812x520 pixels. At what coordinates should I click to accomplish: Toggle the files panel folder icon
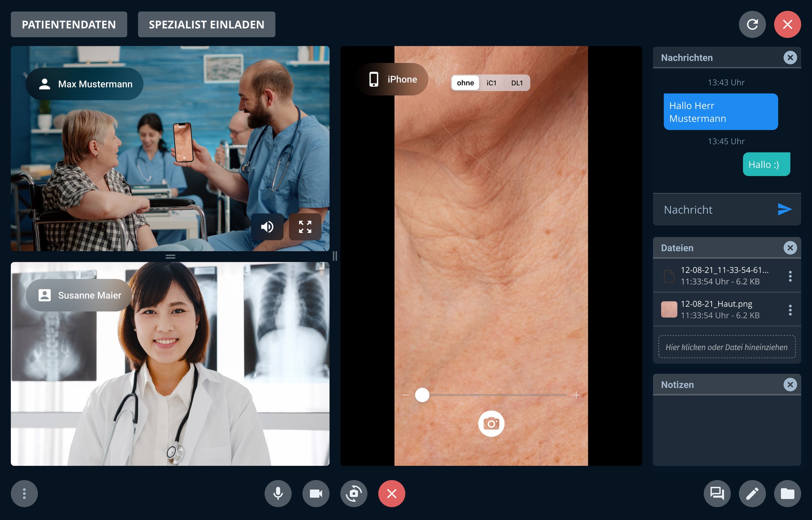tap(787, 493)
